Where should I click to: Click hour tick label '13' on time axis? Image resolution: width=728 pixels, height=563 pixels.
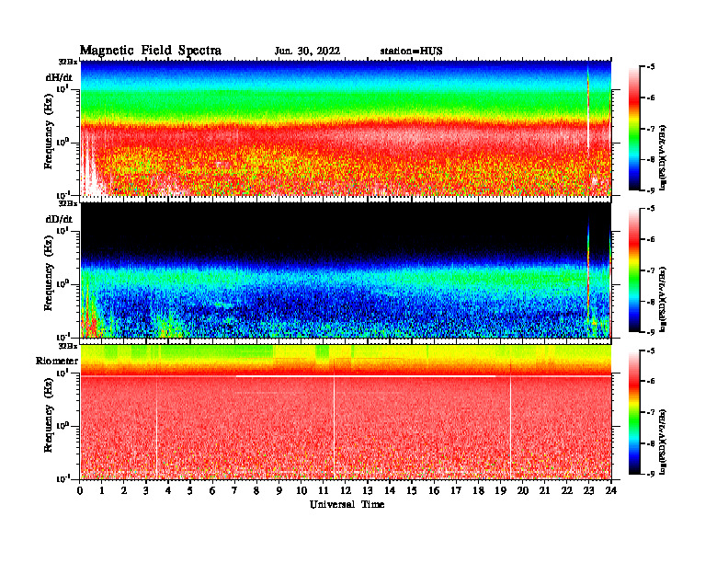point(368,490)
